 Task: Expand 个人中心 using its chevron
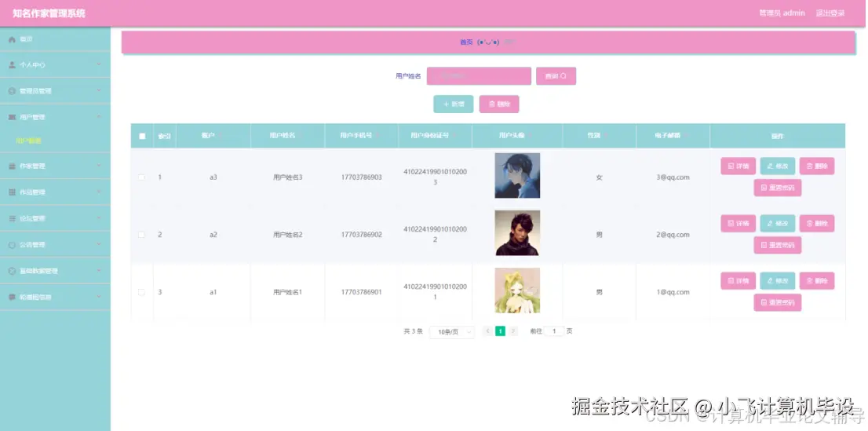pyautogui.click(x=99, y=65)
